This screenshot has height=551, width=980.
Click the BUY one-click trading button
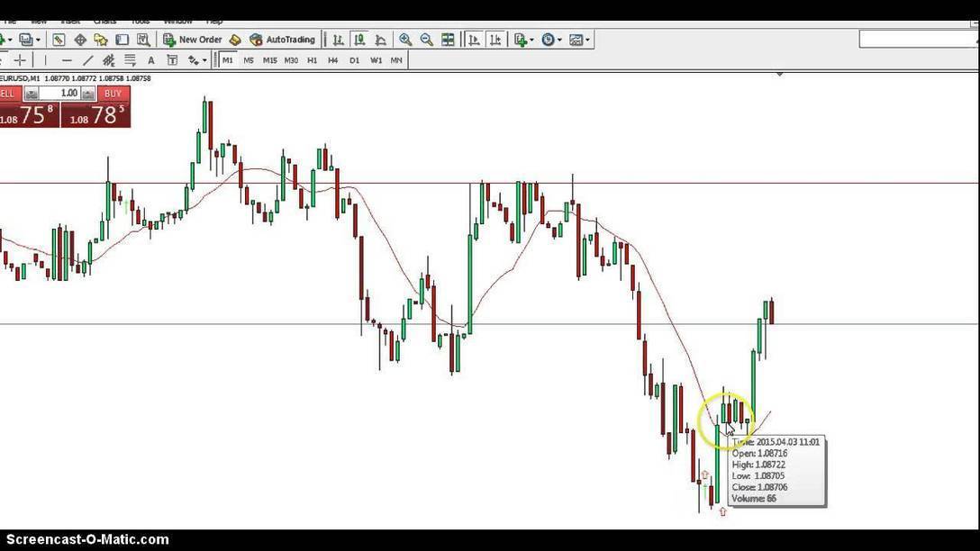point(113,94)
